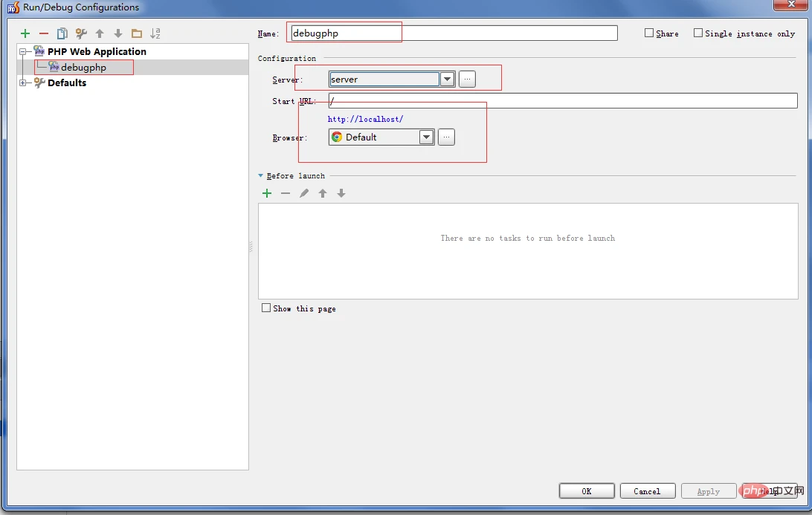
Task: Expand the Defaults tree node
Action: [23, 82]
